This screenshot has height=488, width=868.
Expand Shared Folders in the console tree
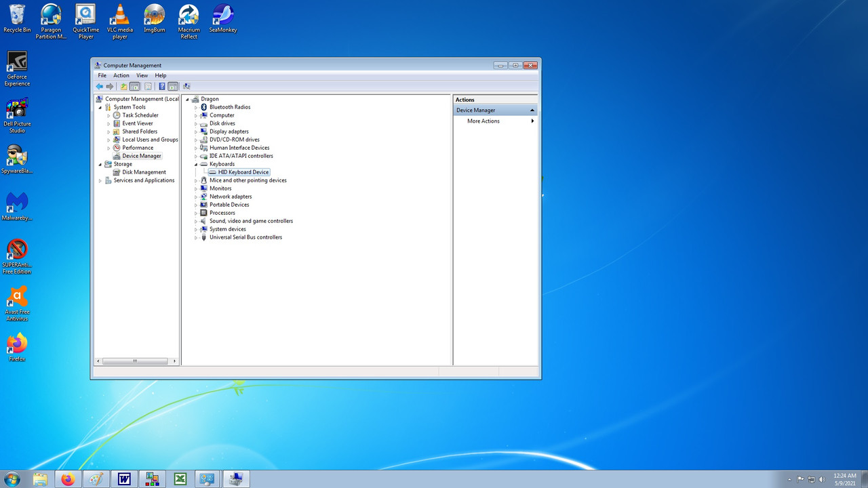108,131
